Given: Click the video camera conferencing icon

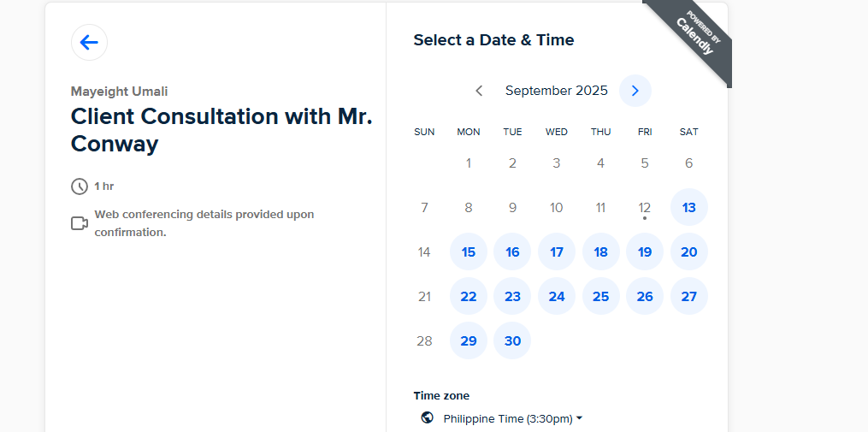Looking at the screenshot, I should point(80,223).
